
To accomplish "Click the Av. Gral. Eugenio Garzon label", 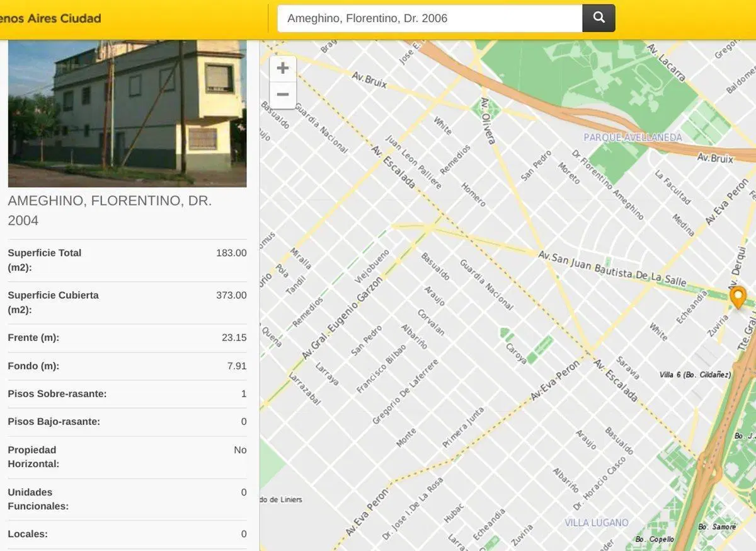I will (x=342, y=318).
